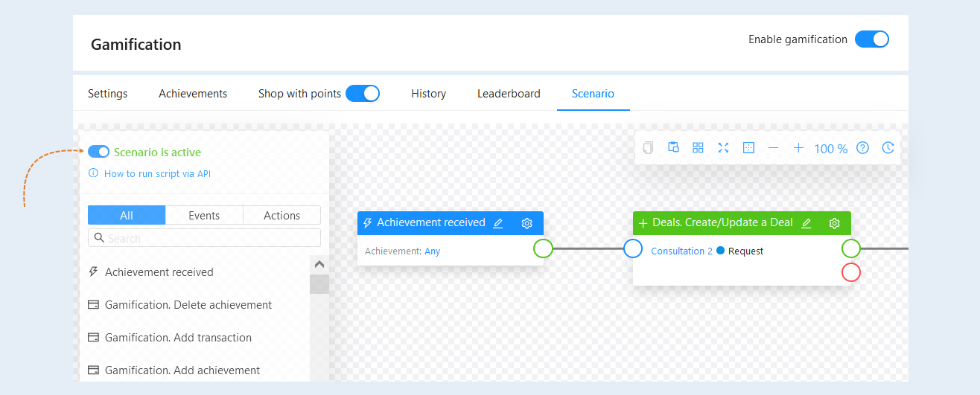Screen dimensions: 980x395
Task: Edit the Achievement received block name
Action: pyautogui.click(x=498, y=223)
